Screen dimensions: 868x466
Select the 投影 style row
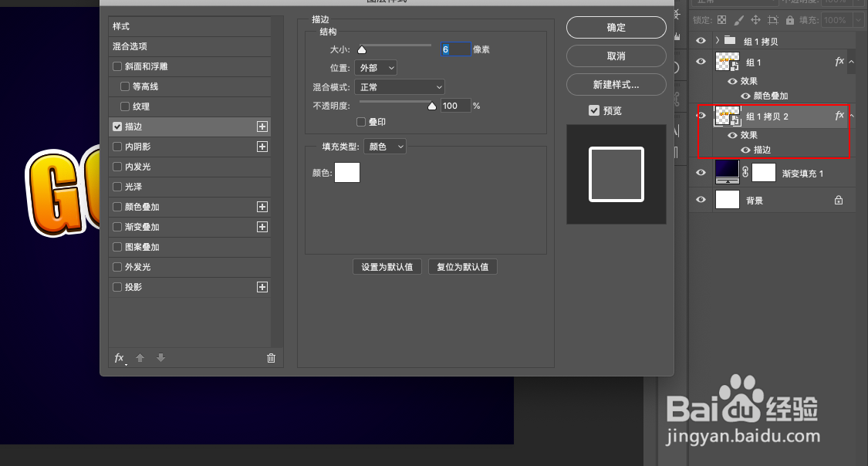pos(190,287)
